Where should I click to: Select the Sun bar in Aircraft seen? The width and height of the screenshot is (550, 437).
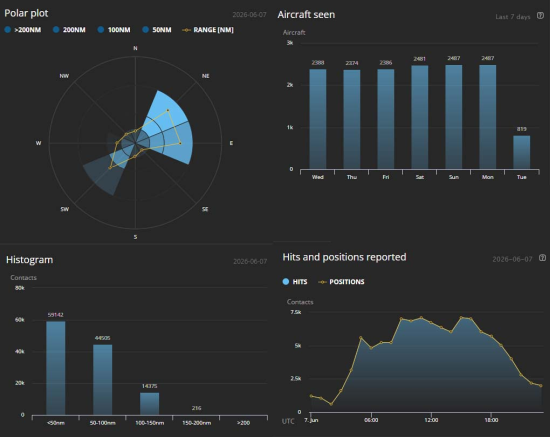[x=454, y=117]
